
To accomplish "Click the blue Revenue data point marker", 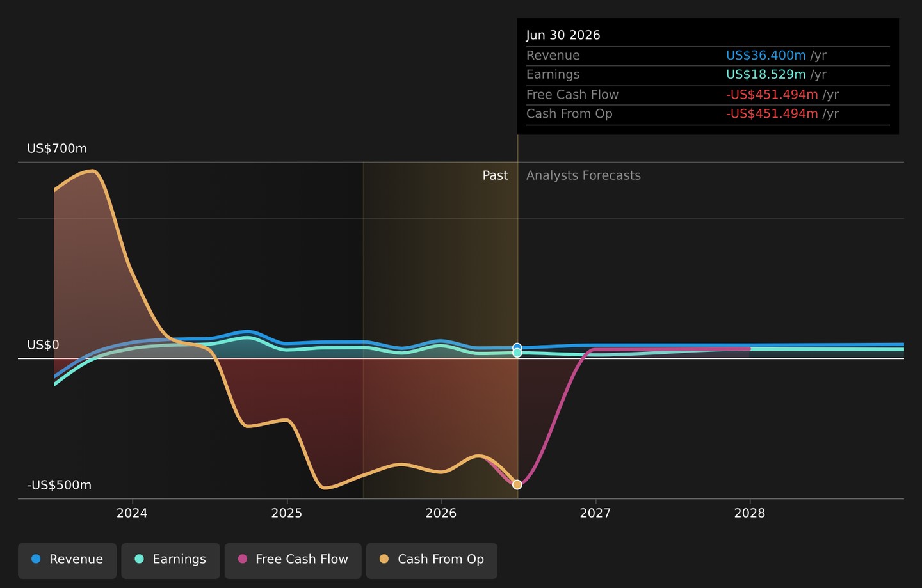I will (517, 347).
